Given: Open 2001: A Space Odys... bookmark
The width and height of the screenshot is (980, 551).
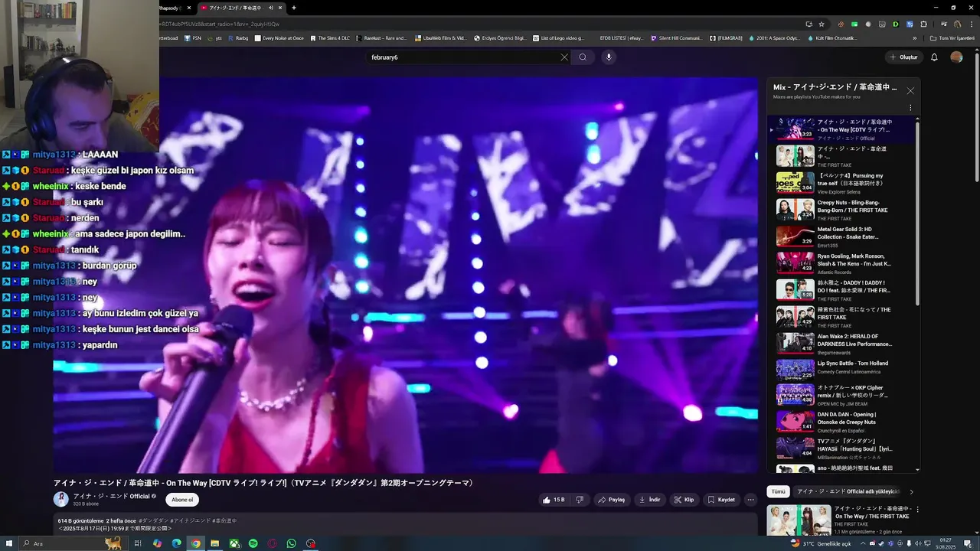Looking at the screenshot, I should [776, 37].
